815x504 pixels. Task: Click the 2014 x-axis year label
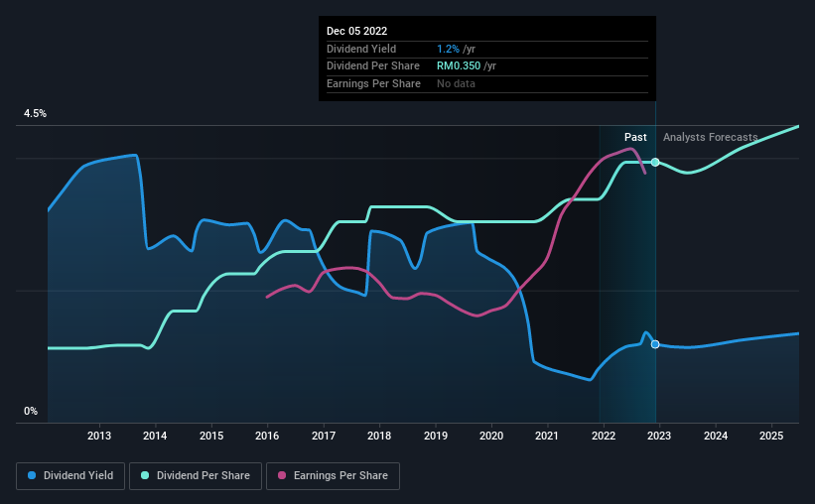click(x=155, y=436)
